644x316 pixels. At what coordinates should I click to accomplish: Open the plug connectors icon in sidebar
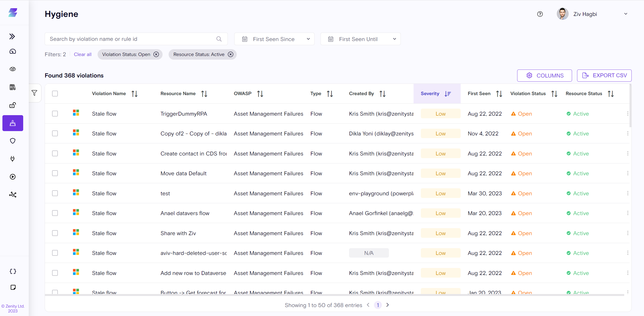(13, 159)
